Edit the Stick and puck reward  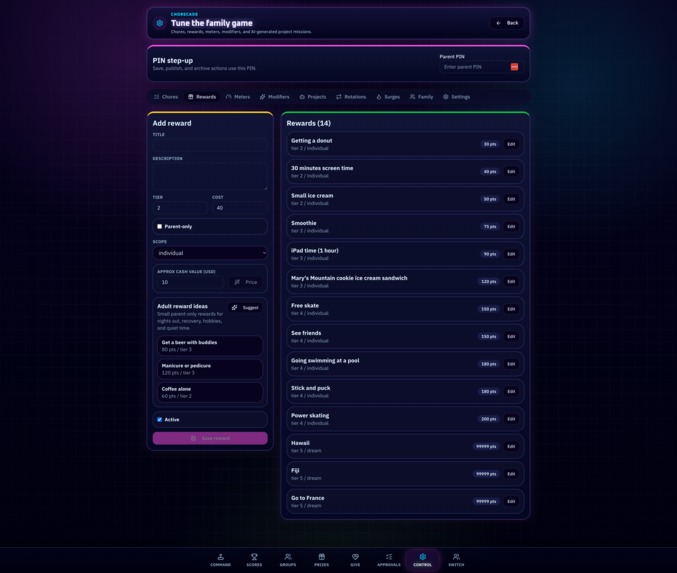(x=511, y=392)
